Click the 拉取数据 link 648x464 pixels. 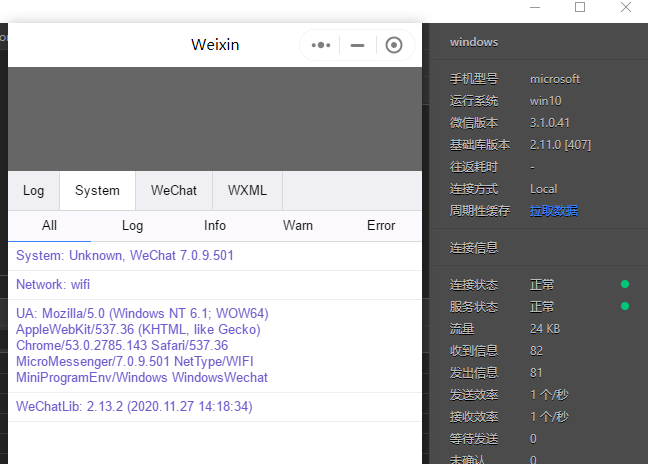pos(554,211)
